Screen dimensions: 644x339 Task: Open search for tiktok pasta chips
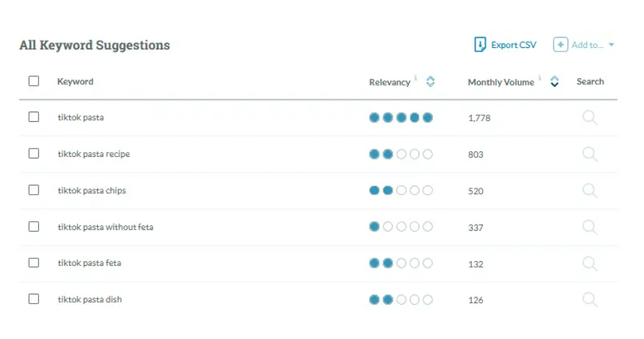[x=589, y=190]
